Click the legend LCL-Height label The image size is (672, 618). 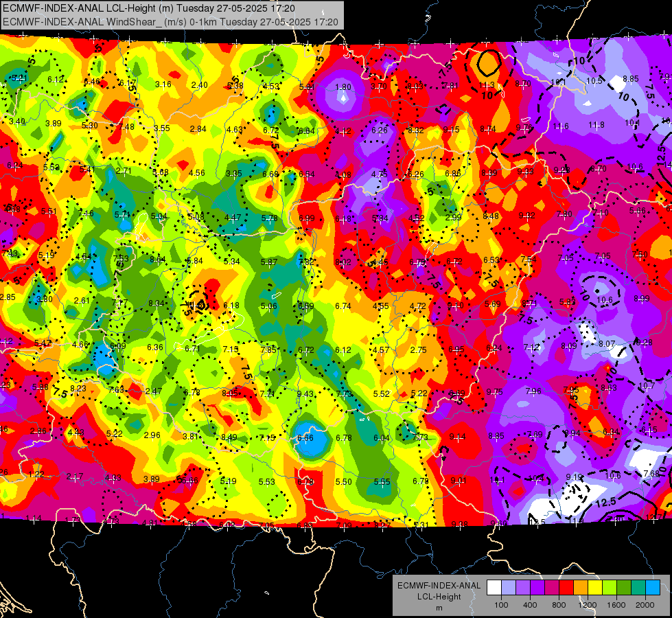[x=439, y=597]
